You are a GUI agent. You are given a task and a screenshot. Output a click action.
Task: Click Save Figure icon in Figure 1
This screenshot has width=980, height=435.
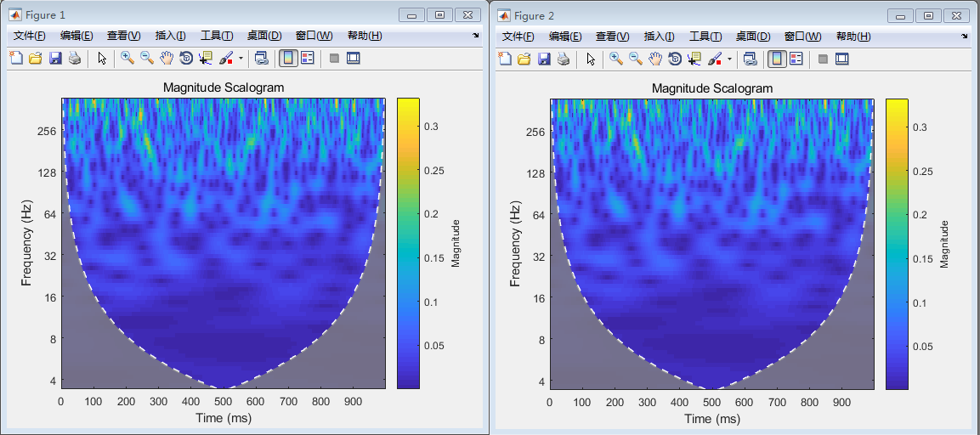click(x=55, y=59)
